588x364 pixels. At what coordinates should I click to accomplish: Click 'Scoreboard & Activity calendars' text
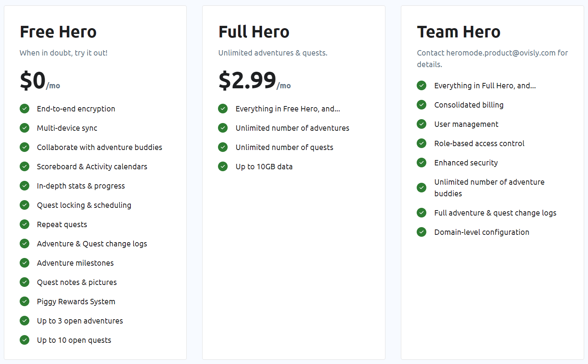click(92, 167)
